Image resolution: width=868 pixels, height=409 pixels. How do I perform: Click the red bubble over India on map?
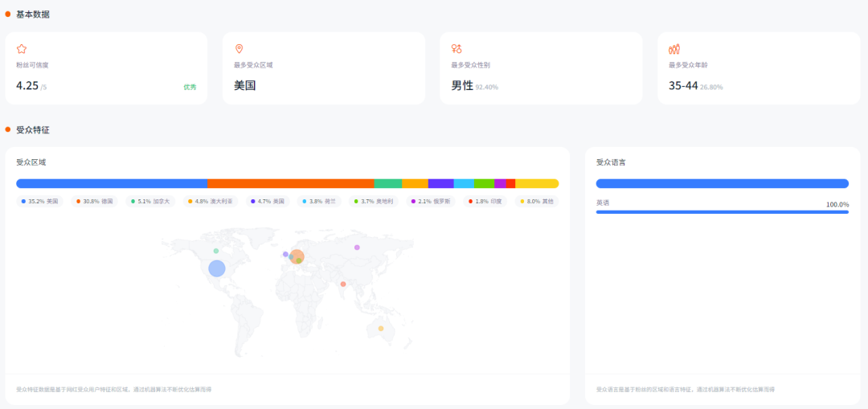point(343,284)
